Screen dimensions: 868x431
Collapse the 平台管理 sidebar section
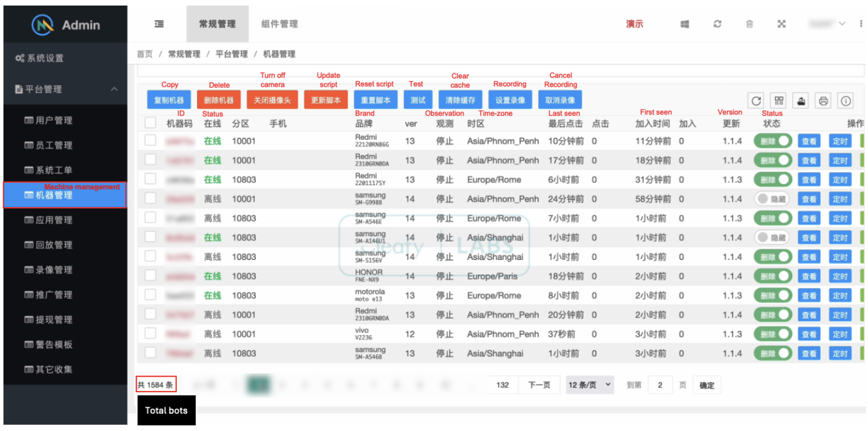click(x=115, y=89)
